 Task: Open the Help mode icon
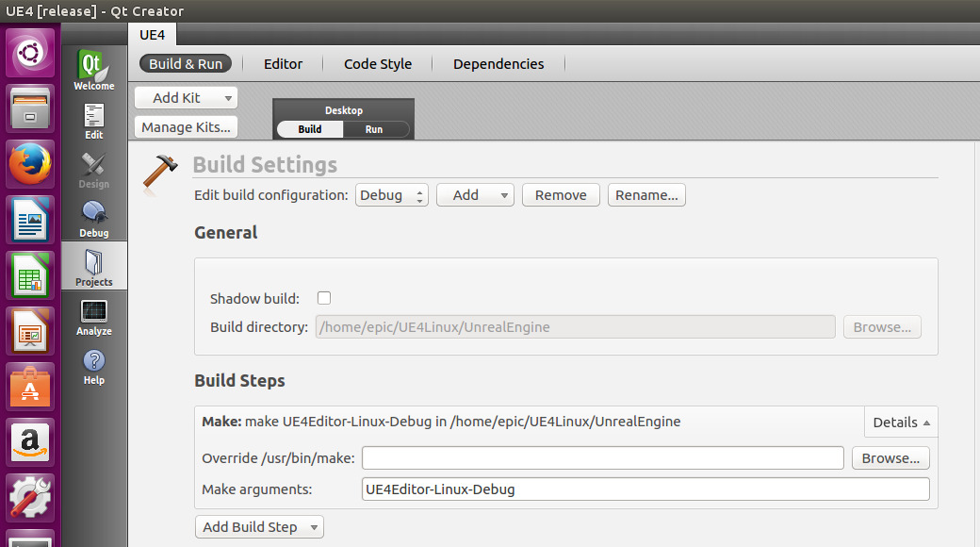tap(93, 366)
